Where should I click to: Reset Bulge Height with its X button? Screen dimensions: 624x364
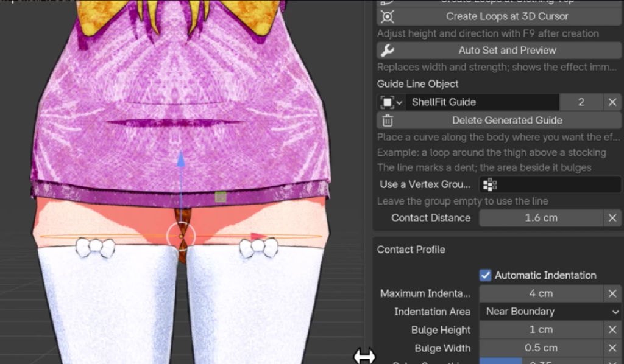point(612,330)
